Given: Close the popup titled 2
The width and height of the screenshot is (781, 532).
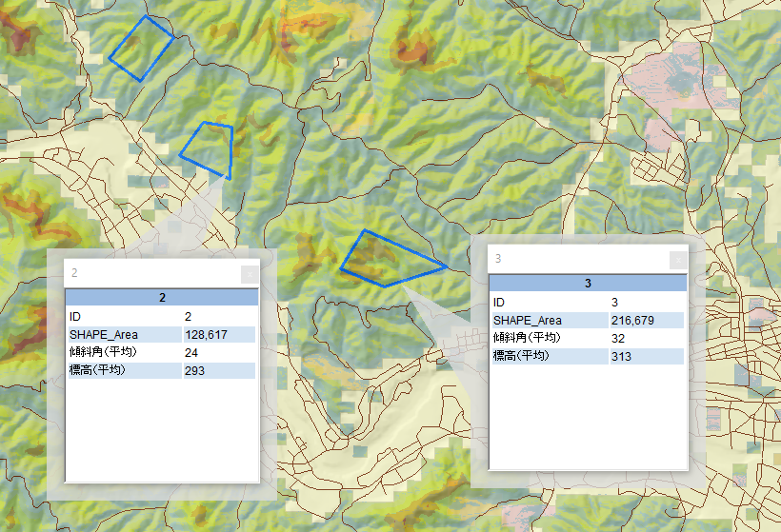Looking at the screenshot, I should coord(249,274).
